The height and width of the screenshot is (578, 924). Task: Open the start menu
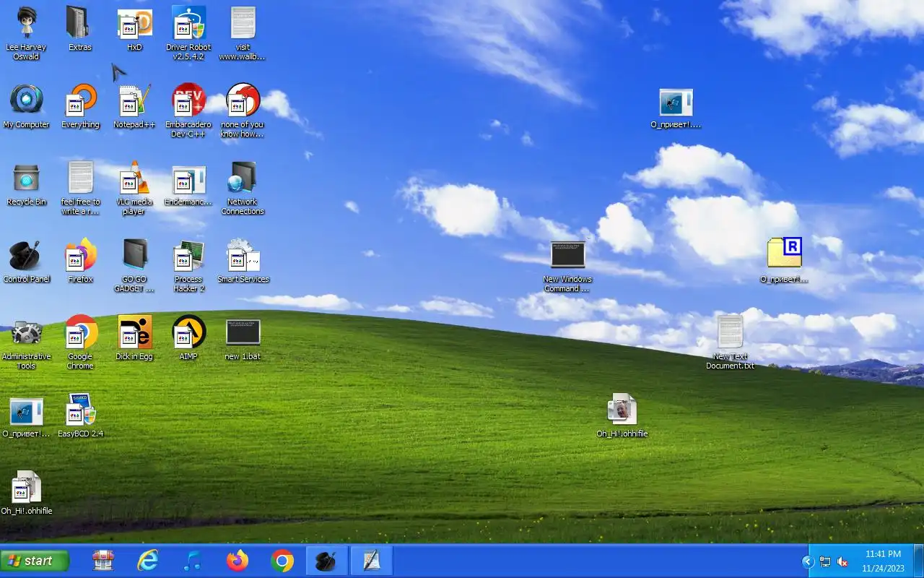click(x=35, y=561)
